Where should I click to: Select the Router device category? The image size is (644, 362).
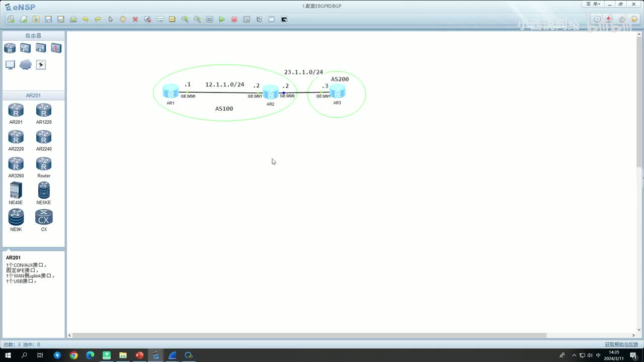(10, 48)
